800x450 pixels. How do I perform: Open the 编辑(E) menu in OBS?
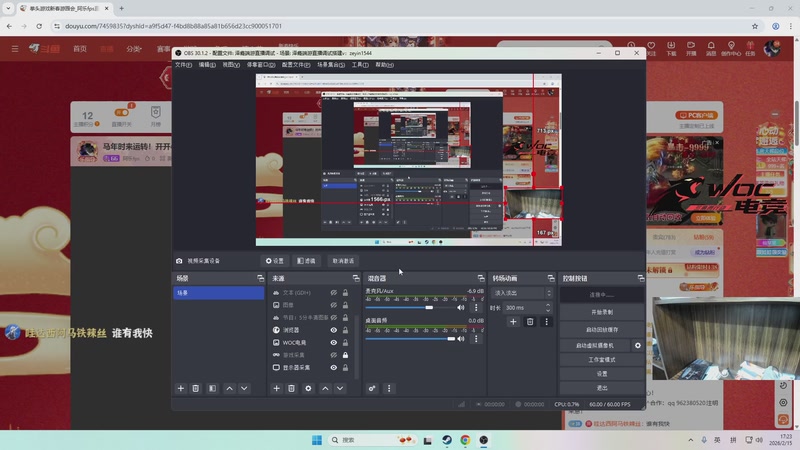coord(207,65)
